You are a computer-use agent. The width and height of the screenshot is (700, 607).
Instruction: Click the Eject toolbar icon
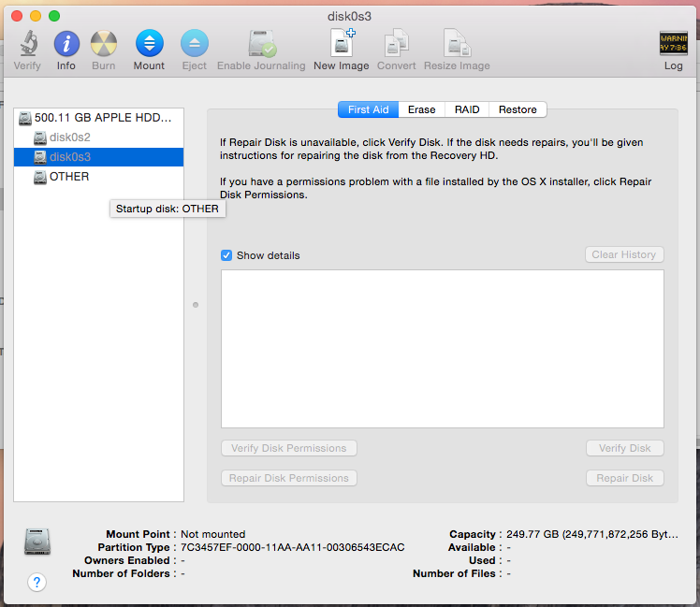point(195,43)
